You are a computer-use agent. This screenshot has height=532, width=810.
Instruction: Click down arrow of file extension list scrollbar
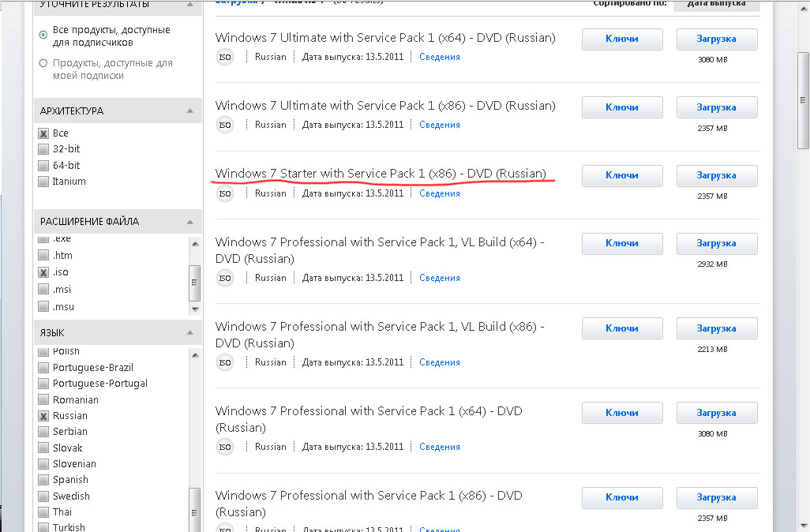(195, 309)
